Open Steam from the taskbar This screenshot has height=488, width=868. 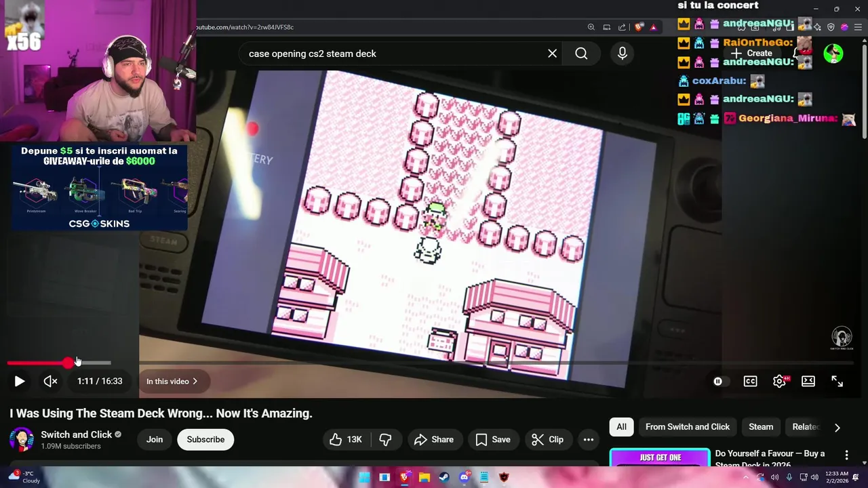coord(444,477)
